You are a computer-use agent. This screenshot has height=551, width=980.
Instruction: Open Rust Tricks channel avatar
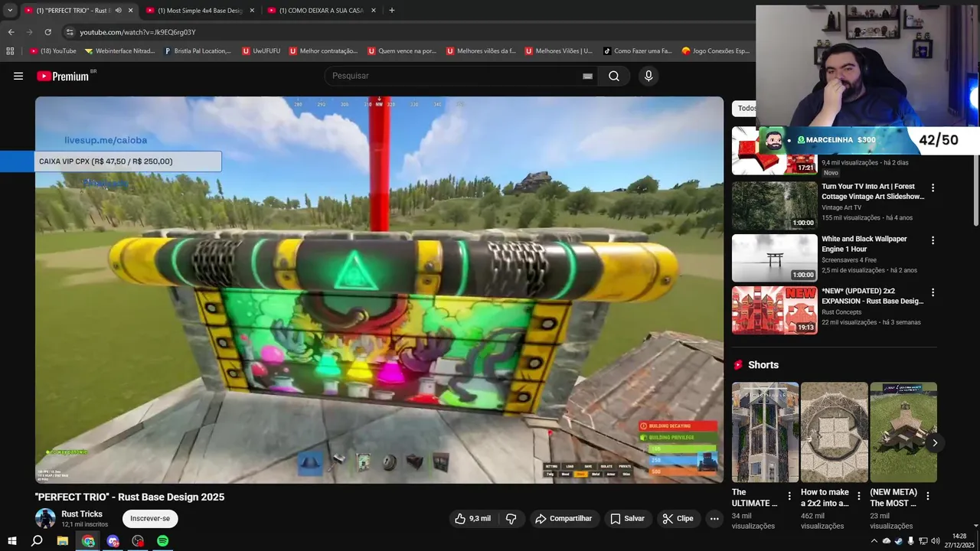(45, 518)
